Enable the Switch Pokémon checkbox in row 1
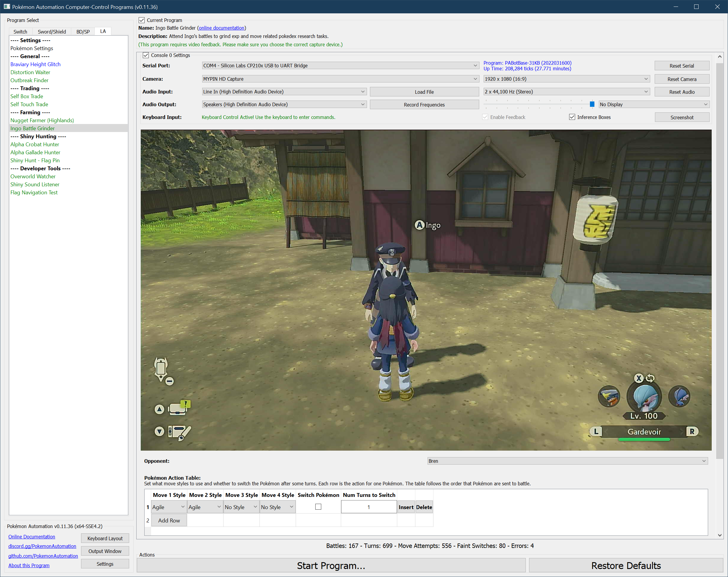 tap(318, 507)
